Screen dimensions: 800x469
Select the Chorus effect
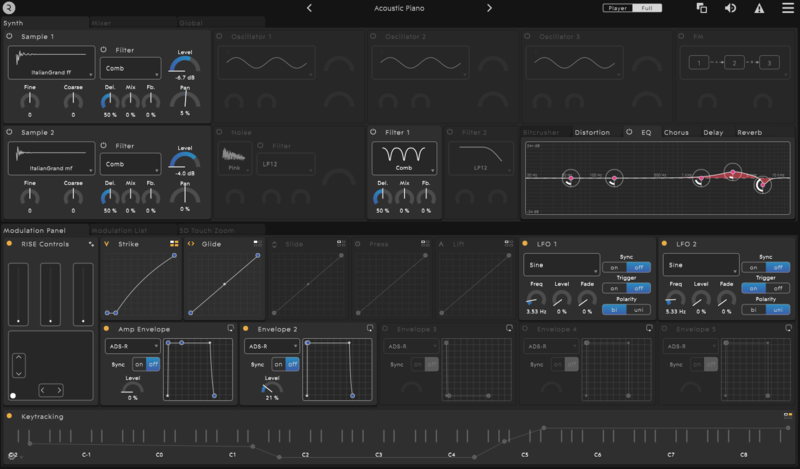coord(677,132)
